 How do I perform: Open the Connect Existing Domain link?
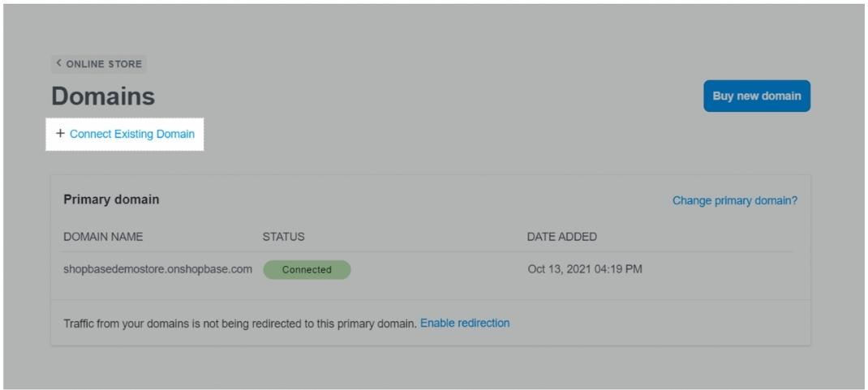point(132,134)
